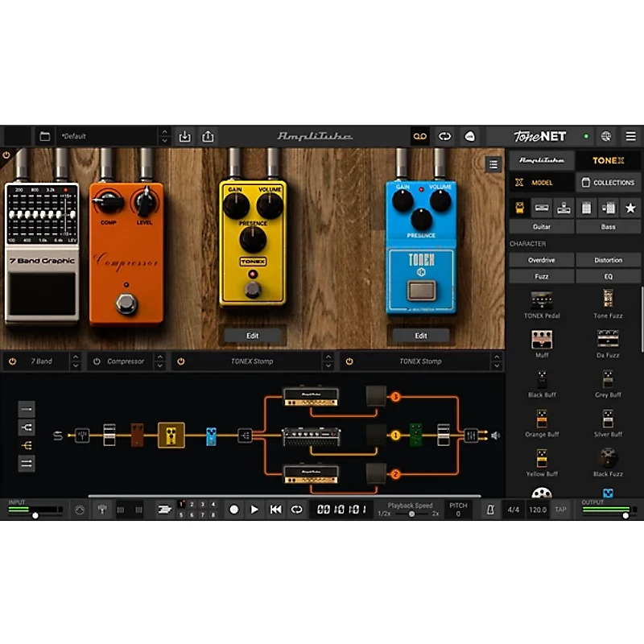Select the orange compressor block in chain
Screen dimensions: 644x644
(137, 435)
